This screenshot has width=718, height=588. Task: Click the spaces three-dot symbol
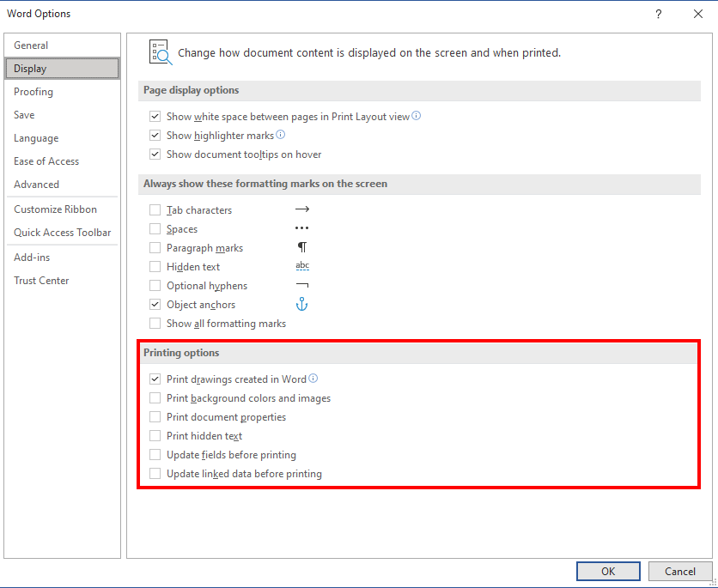tap(301, 227)
